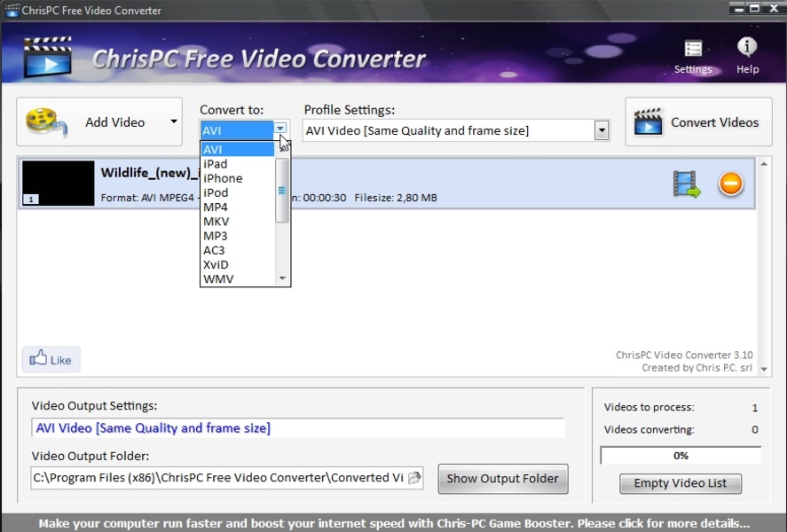
Task: Expand the Add Video dropdown arrow
Action: (x=173, y=122)
